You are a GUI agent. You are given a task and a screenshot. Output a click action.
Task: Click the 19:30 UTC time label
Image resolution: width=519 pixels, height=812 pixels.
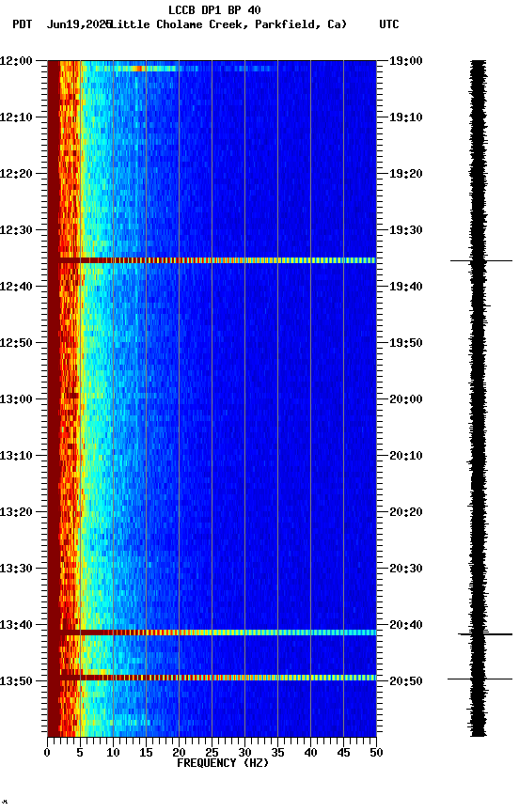pos(406,230)
